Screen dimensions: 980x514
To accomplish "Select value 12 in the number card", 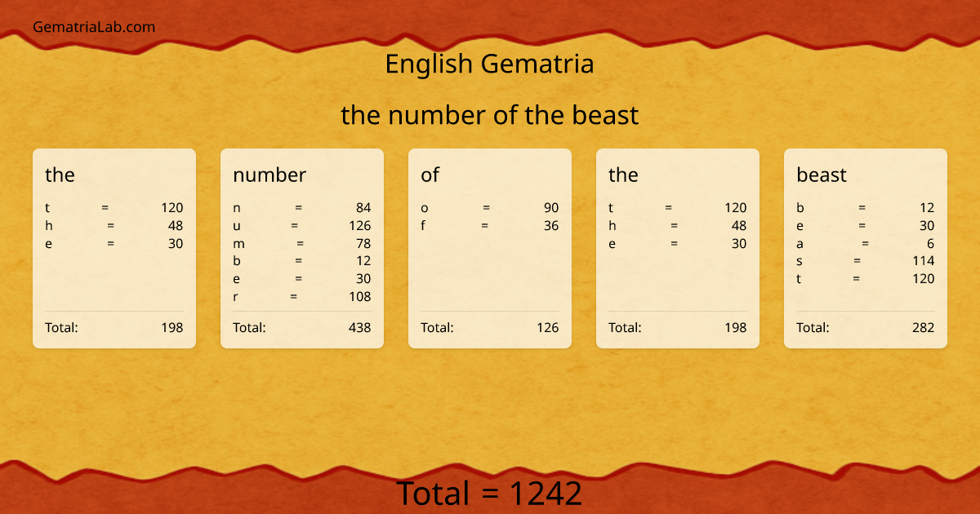I will (x=363, y=261).
